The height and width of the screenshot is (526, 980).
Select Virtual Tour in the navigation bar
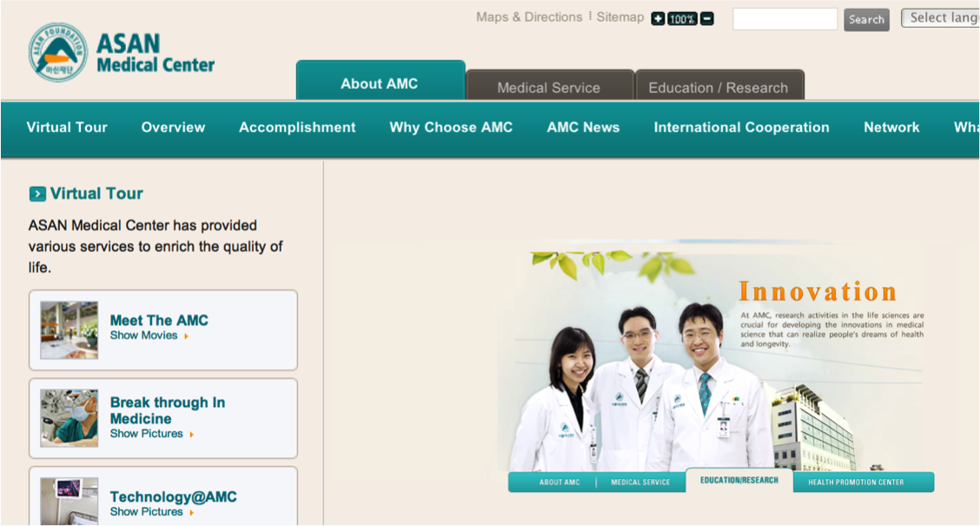pyautogui.click(x=67, y=128)
